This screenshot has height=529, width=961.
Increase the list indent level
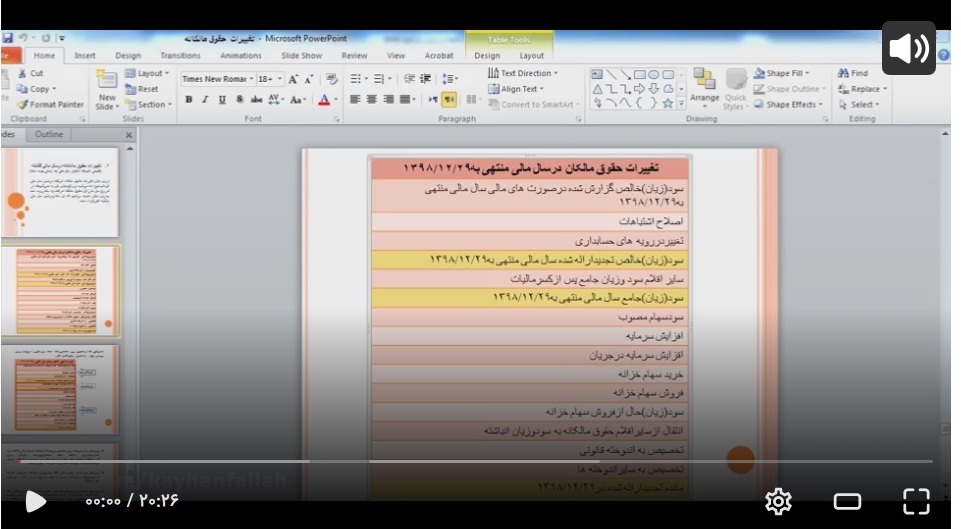point(425,79)
